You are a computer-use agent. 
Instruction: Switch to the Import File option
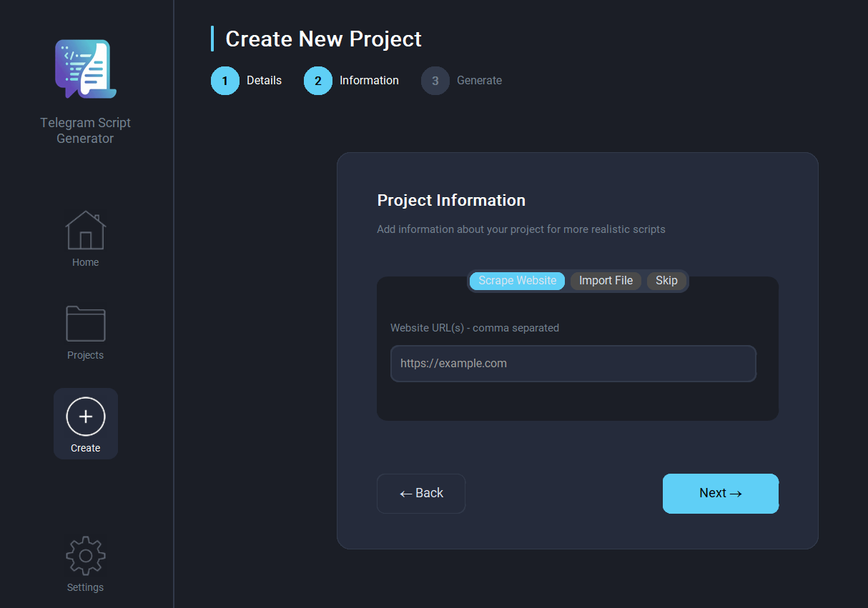click(606, 280)
